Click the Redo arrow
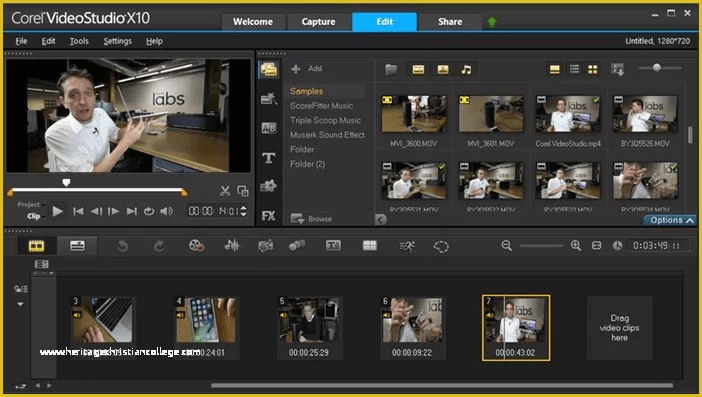The height and width of the screenshot is (397, 702). 159,246
